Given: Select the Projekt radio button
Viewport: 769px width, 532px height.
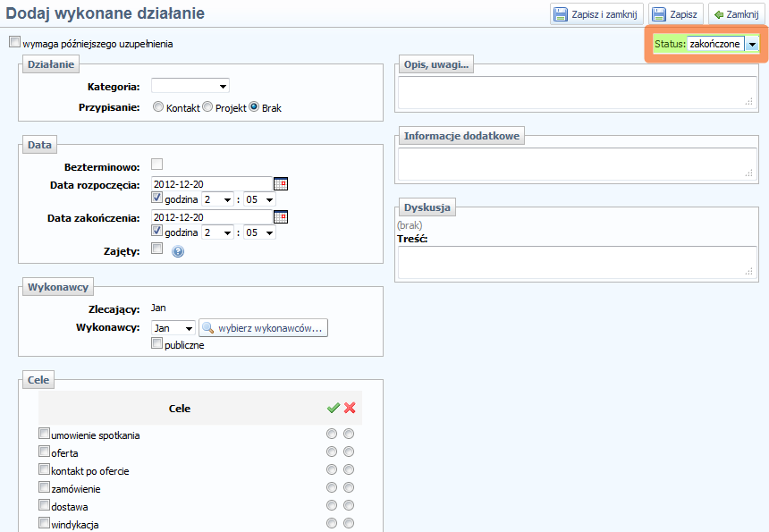Looking at the screenshot, I should (x=207, y=107).
